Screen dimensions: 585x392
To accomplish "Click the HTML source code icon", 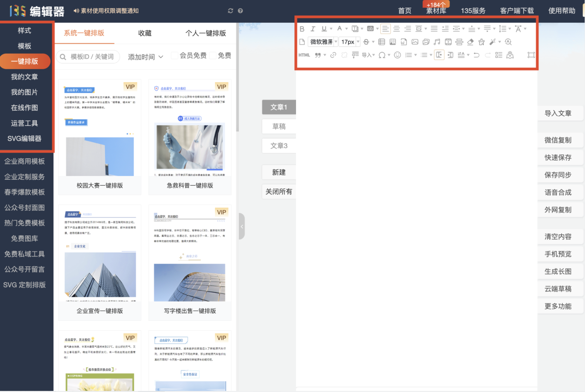I will [x=304, y=55].
